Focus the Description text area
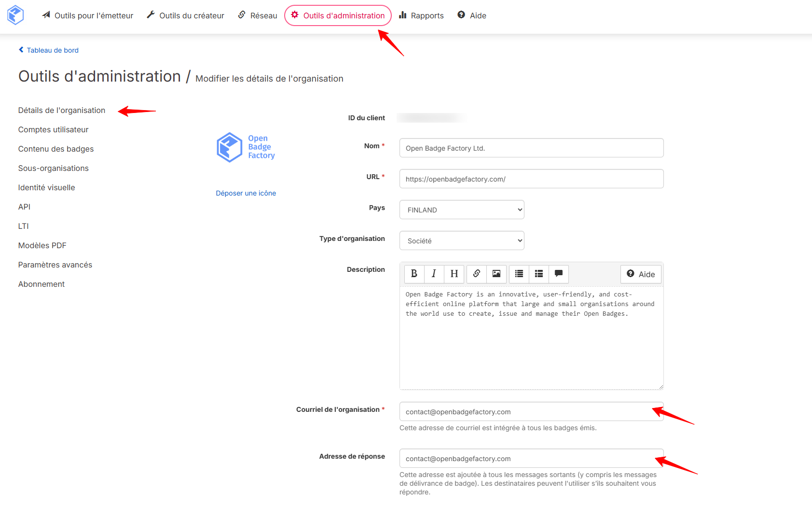 tap(532, 338)
